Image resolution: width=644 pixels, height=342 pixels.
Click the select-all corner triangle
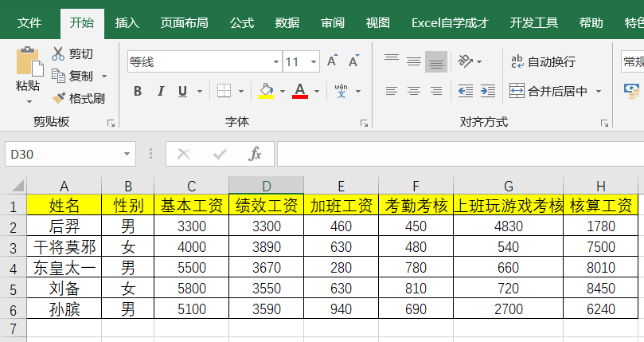(x=18, y=186)
